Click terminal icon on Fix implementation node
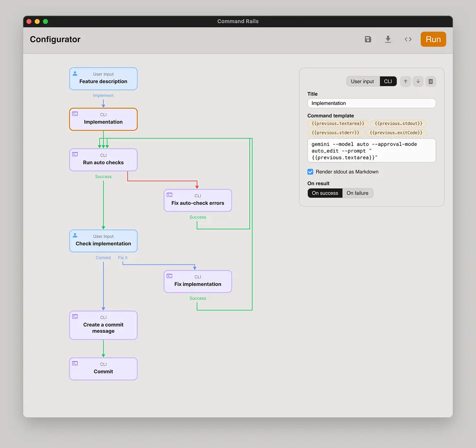The image size is (476, 448). (x=169, y=276)
